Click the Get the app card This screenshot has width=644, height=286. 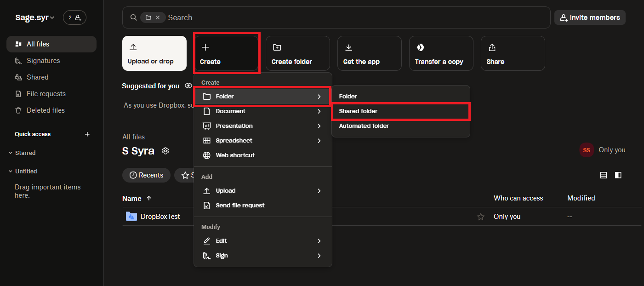click(x=370, y=53)
